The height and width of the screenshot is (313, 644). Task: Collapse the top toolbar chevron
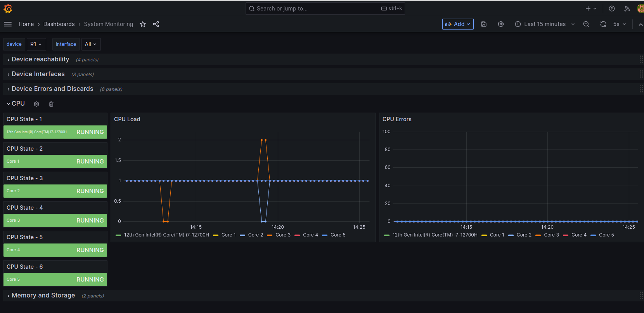click(641, 24)
